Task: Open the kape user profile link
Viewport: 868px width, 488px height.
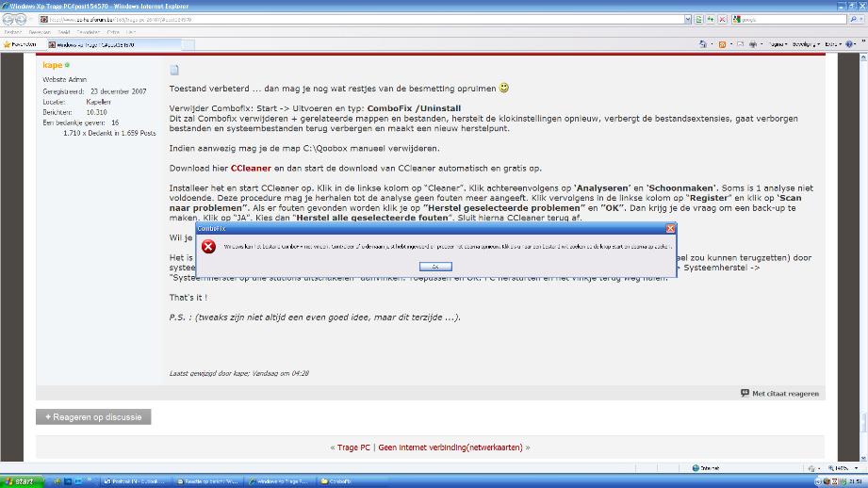Action: pyautogui.click(x=53, y=65)
